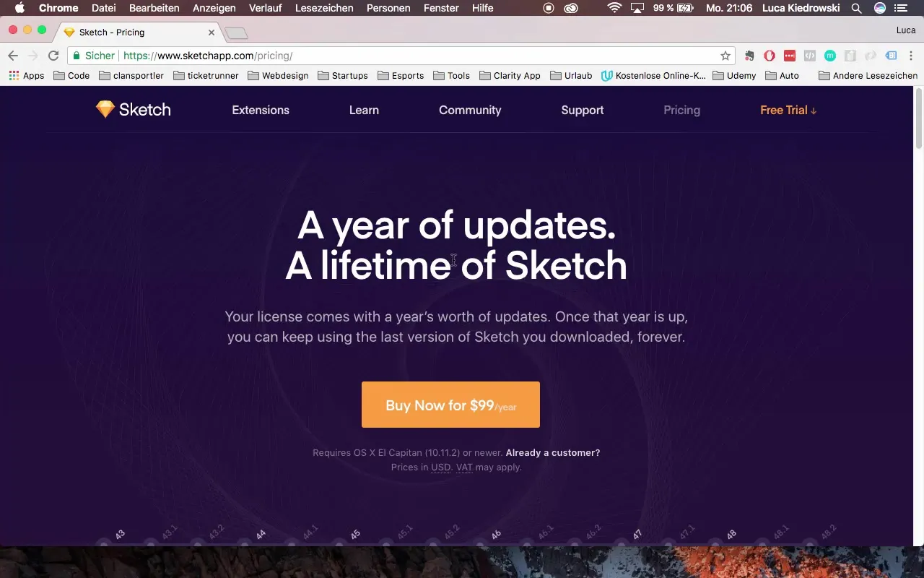Open a new tab with the tab button
This screenshot has width=924, height=578.
[x=236, y=33]
